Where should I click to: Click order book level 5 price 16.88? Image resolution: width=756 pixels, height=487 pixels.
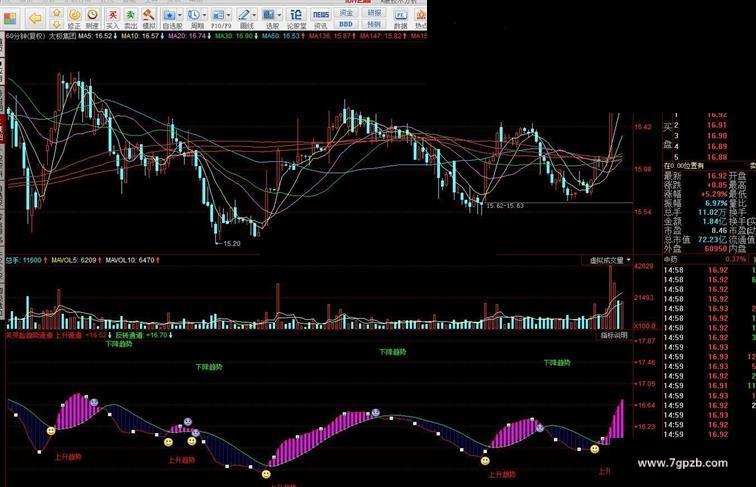(717, 157)
